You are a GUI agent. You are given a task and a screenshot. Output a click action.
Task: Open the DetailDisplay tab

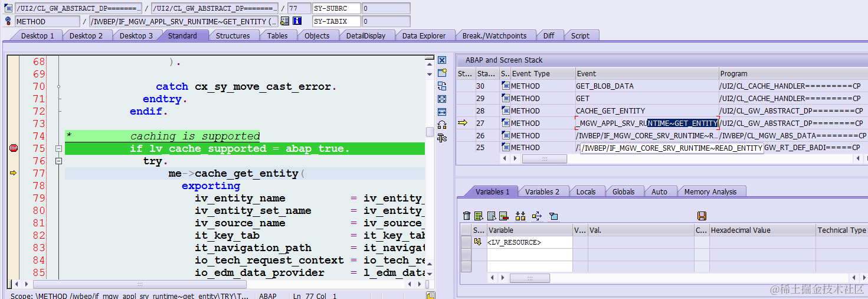(x=365, y=35)
